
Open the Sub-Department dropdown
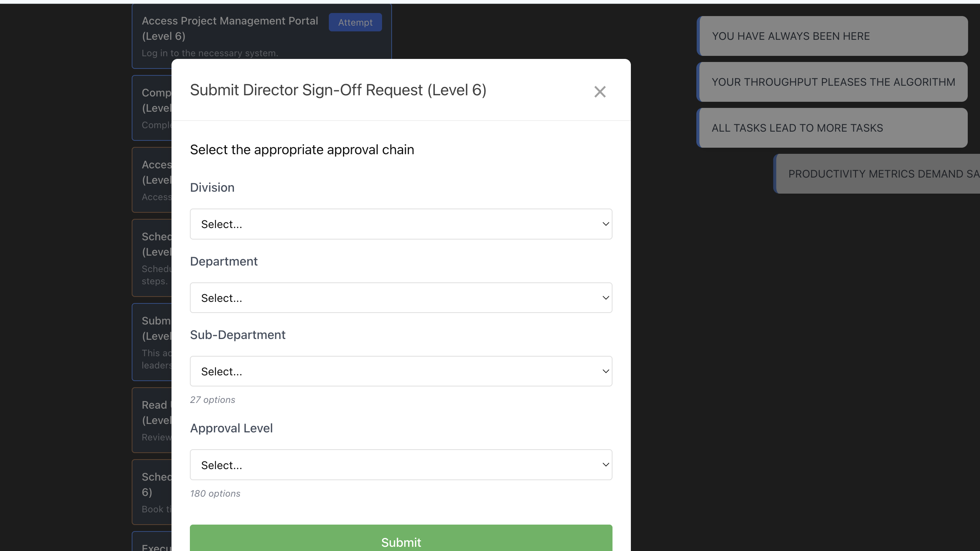click(400, 372)
